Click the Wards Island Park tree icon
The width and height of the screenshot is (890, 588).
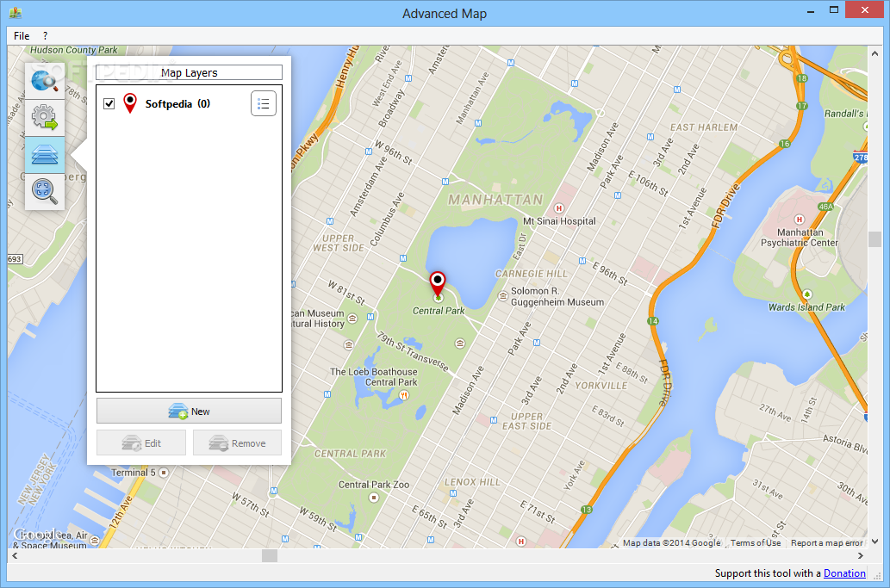[807, 294]
